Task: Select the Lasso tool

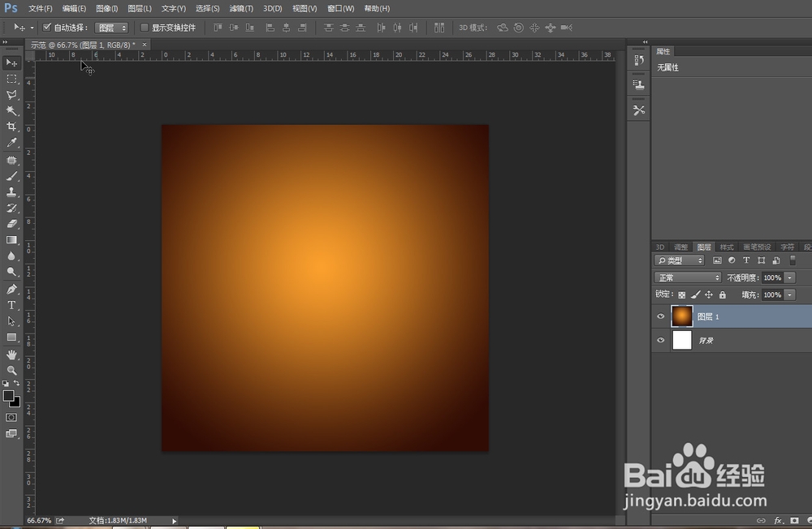Action: 11,94
